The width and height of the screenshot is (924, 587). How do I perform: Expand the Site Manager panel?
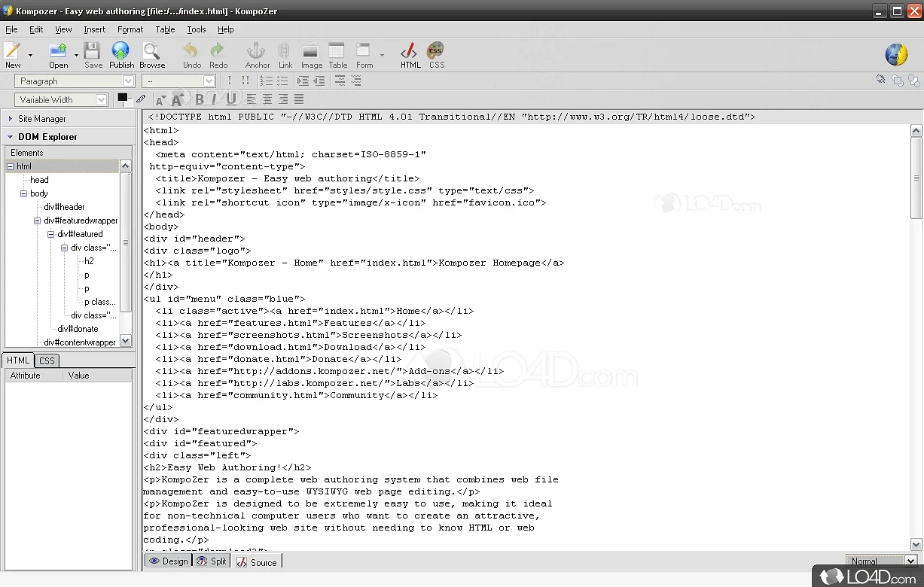[11, 118]
